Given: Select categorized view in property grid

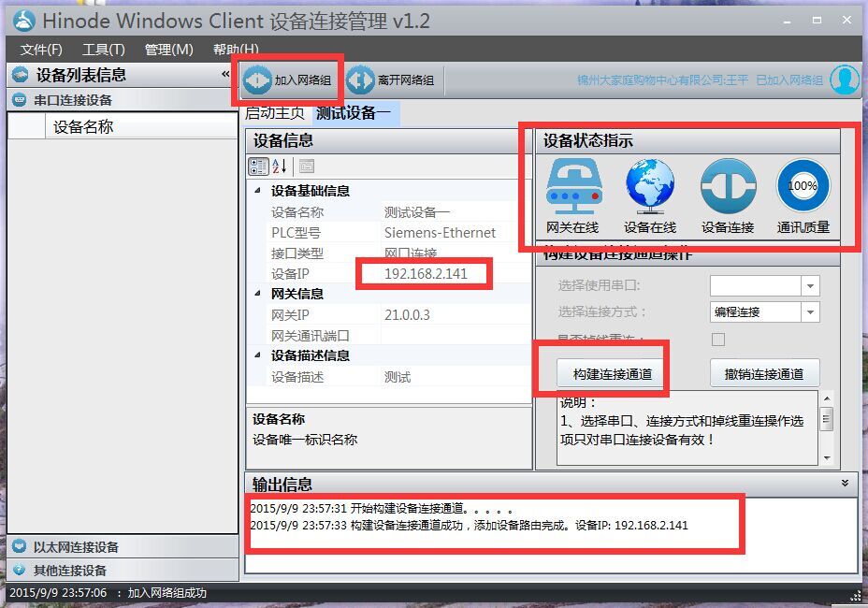Looking at the screenshot, I should click(258, 166).
